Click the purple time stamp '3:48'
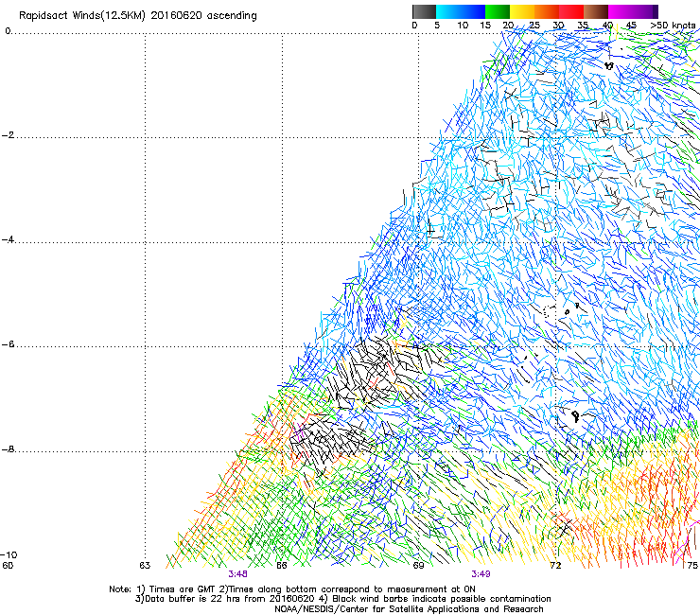The image size is (700, 615). 237,574
